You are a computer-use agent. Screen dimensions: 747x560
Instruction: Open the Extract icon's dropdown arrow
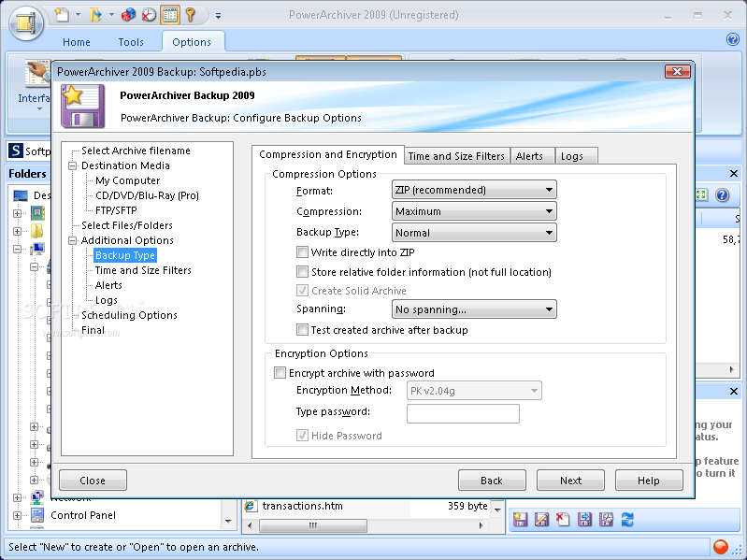[x=111, y=15]
